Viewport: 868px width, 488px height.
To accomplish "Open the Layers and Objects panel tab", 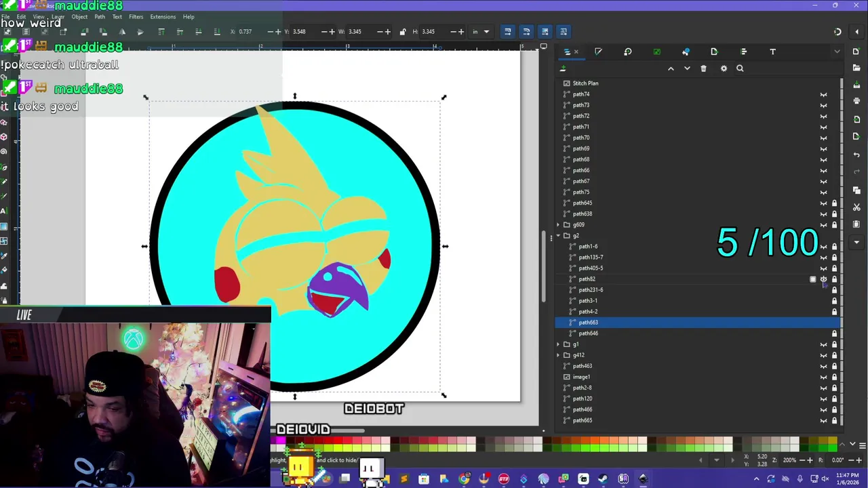I will 567,52.
